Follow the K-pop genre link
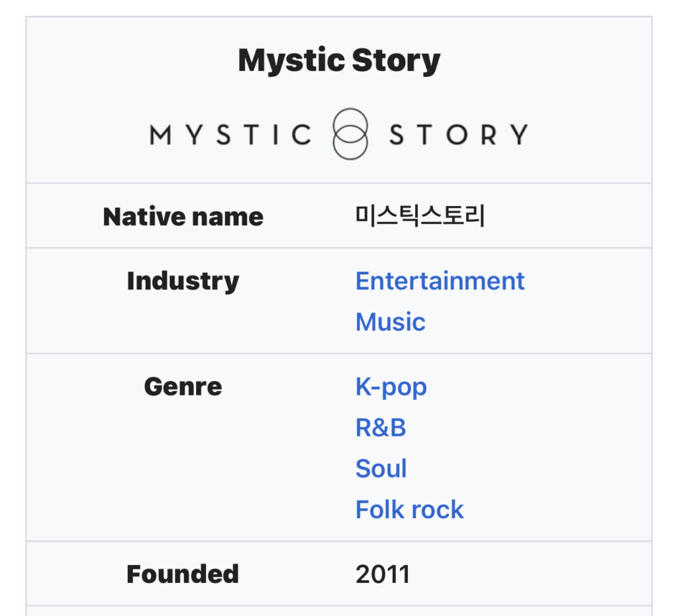The width and height of the screenshot is (678, 616). coord(391,387)
